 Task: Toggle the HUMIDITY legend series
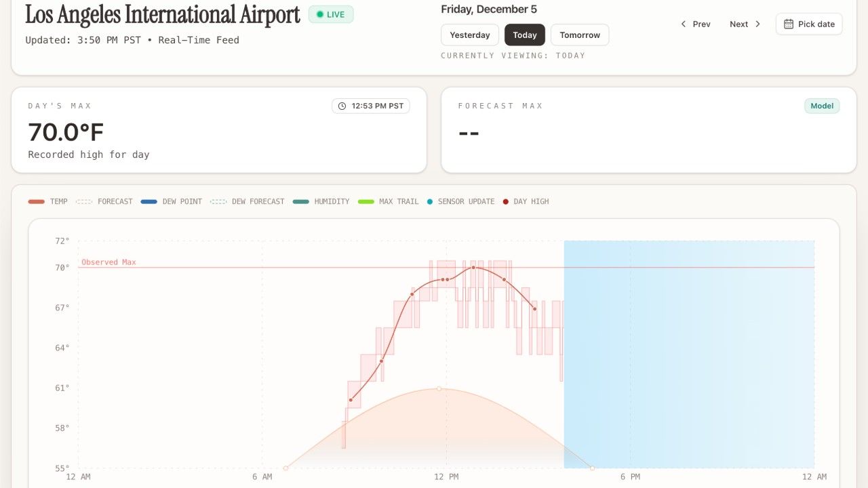pyautogui.click(x=321, y=201)
